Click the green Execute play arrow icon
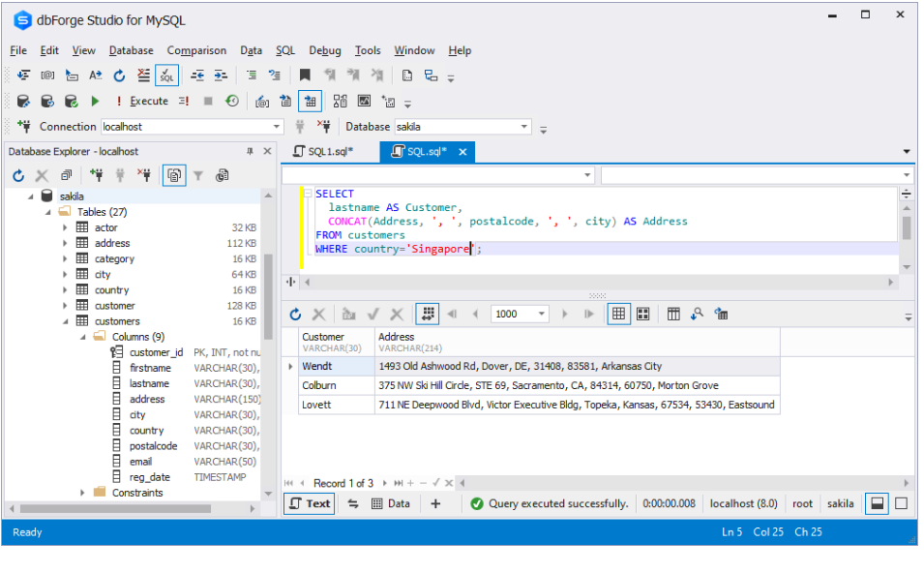This screenshot has height=573, width=924. tap(95, 101)
